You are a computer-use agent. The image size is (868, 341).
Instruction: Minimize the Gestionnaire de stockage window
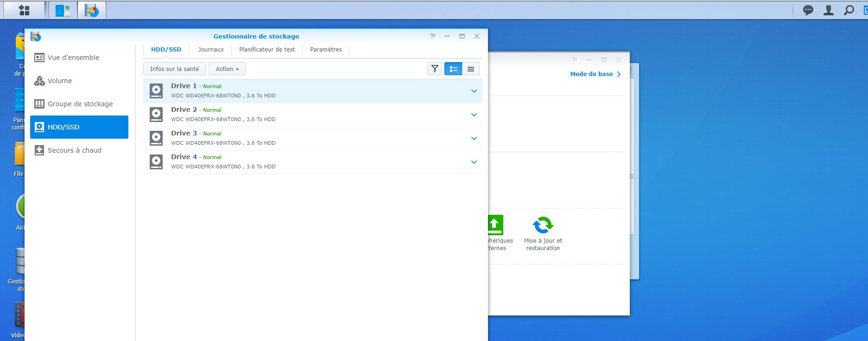tap(447, 36)
